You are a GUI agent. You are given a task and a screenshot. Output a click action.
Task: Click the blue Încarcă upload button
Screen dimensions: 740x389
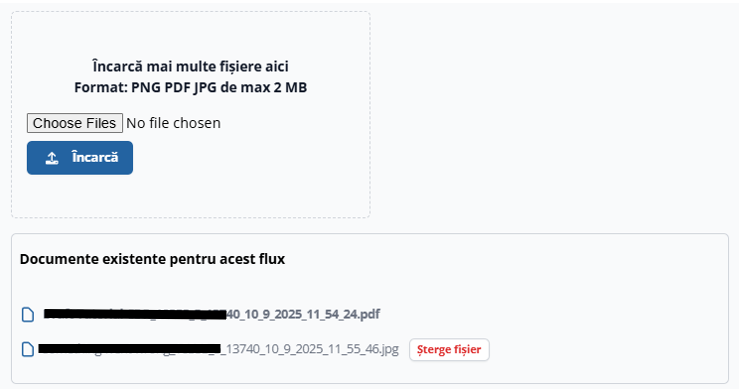click(x=80, y=158)
